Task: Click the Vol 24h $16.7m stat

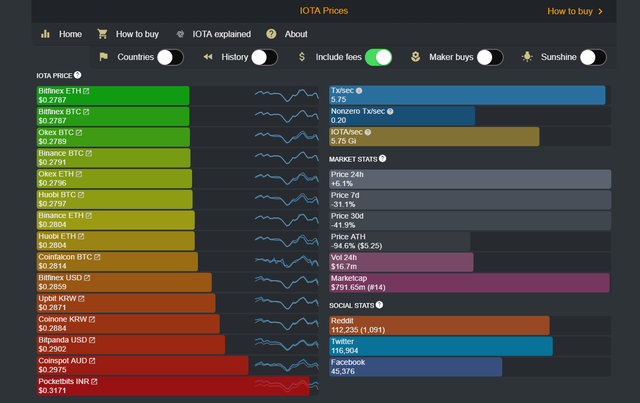Action: point(401,262)
